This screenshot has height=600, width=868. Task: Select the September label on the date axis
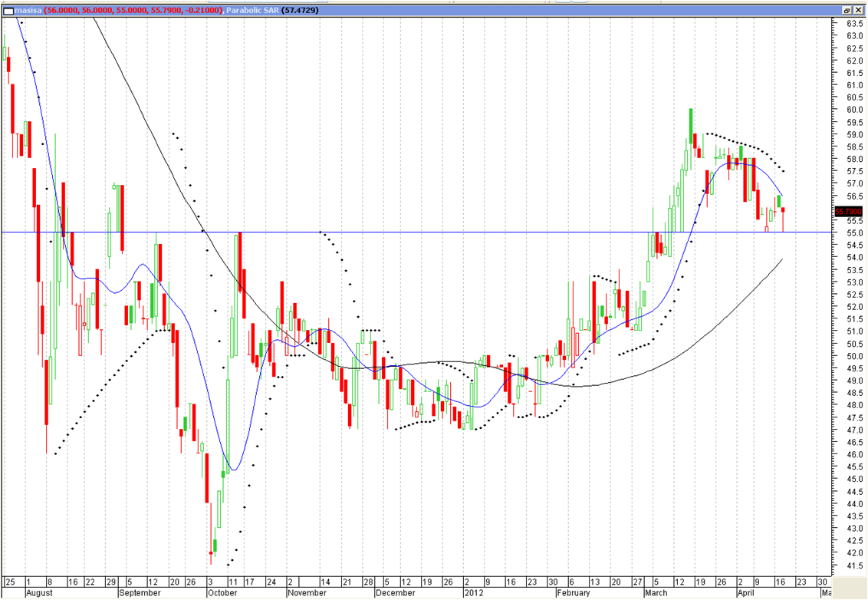click(x=140, y=593)
